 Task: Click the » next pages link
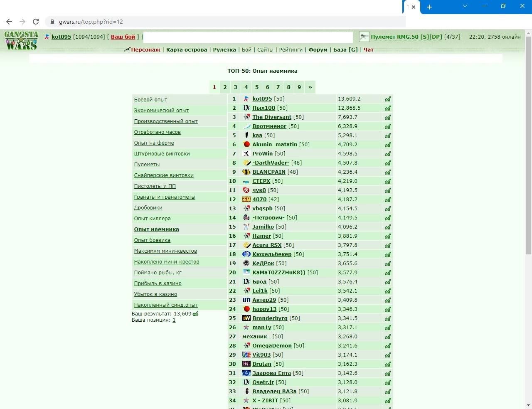pyautogui.click(x=310, y=87)
